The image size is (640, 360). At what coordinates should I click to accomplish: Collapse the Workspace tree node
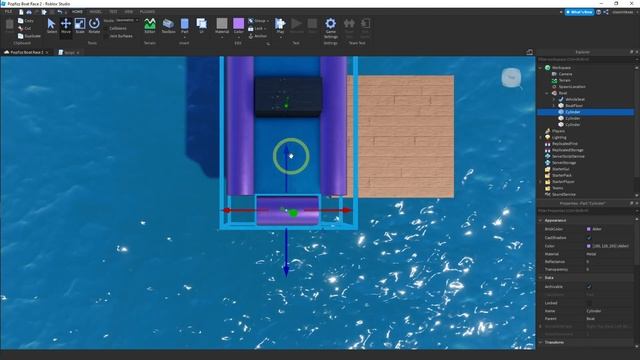(541, 67)
